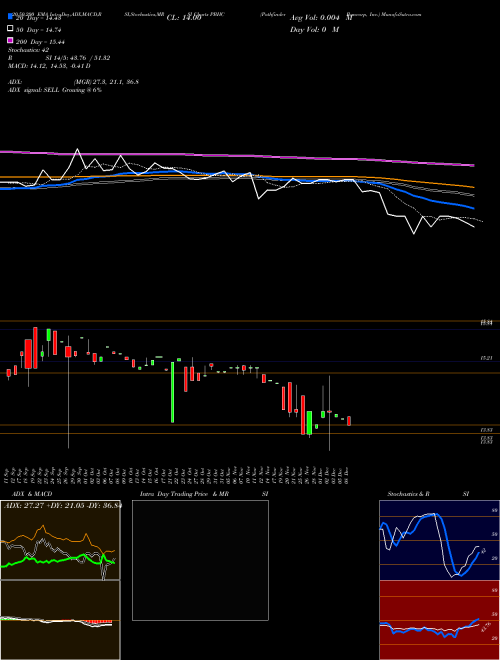Click the 'SI 14/3: 48.76 / 51.32' readout
Image resolution: width=500 pixels, height=660 pixels.
(78, 58)
